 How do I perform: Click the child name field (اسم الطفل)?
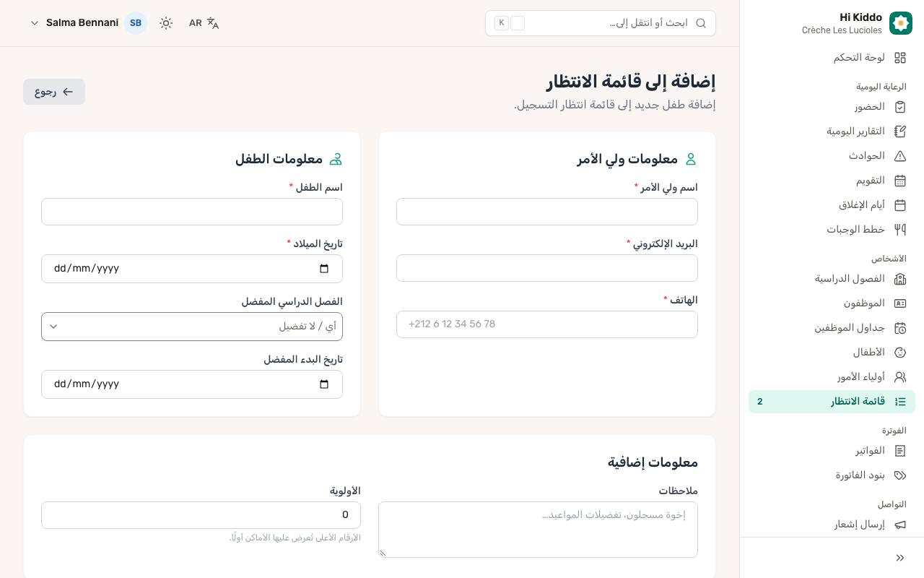pyautogui.click(x=192, y=212)
